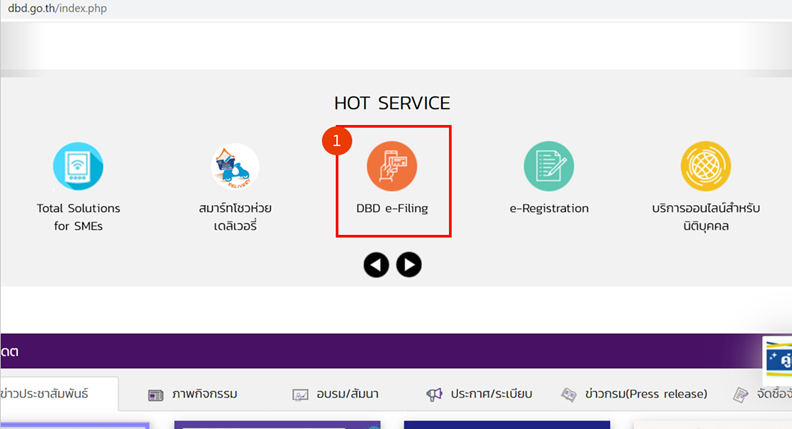
Task: Click the สมาร์ทโชวห่วย เดลิเวอรี่ scooter icon
Action: (235, 166)
